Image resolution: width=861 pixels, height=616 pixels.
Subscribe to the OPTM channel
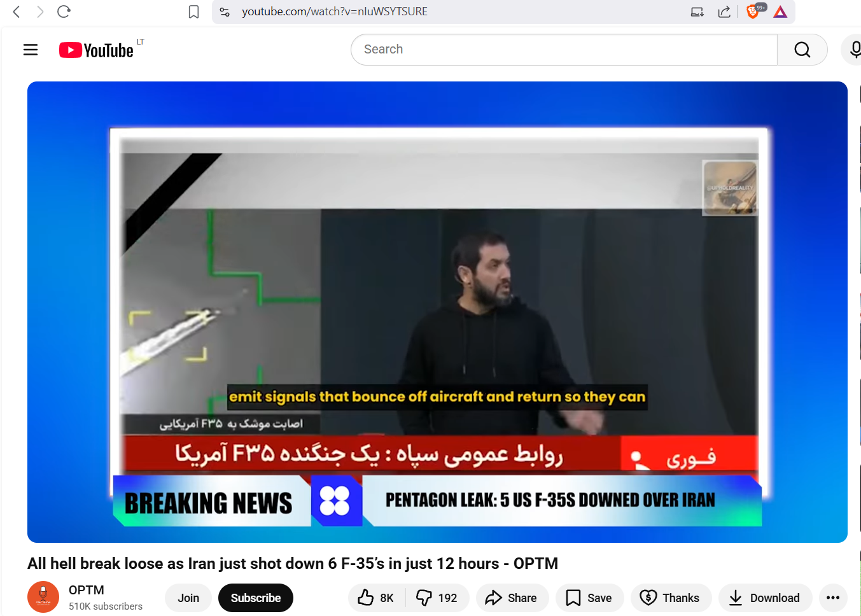256,598
